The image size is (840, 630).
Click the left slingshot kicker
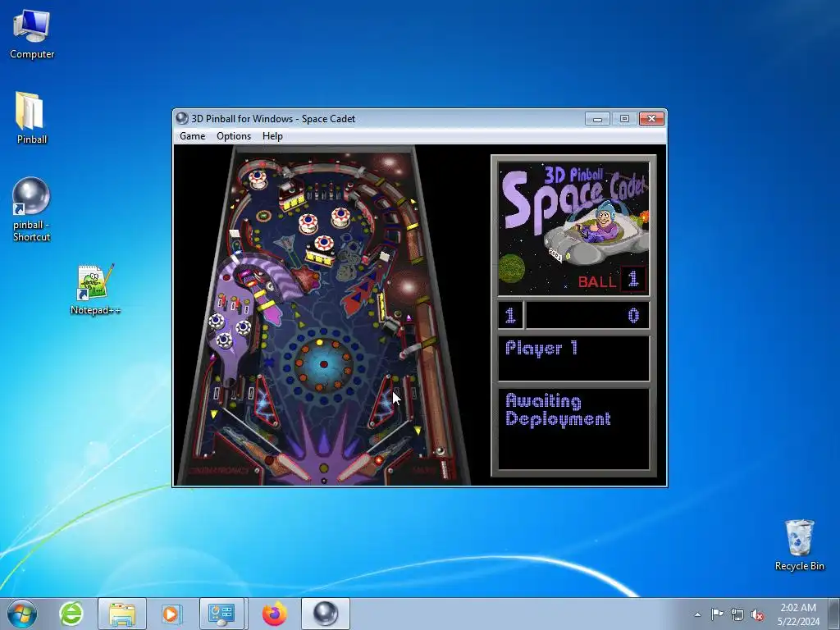pyautogui.click(x=267, y=399)
